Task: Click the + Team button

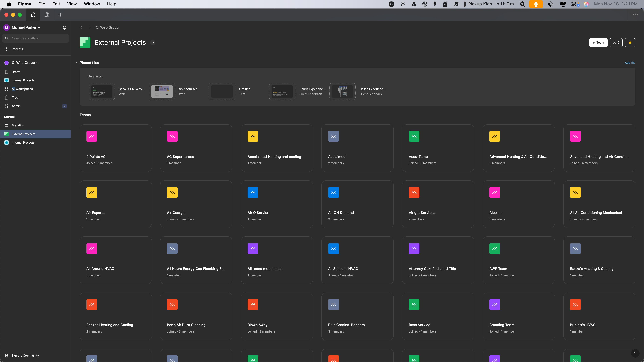Action: pos(598,42)
